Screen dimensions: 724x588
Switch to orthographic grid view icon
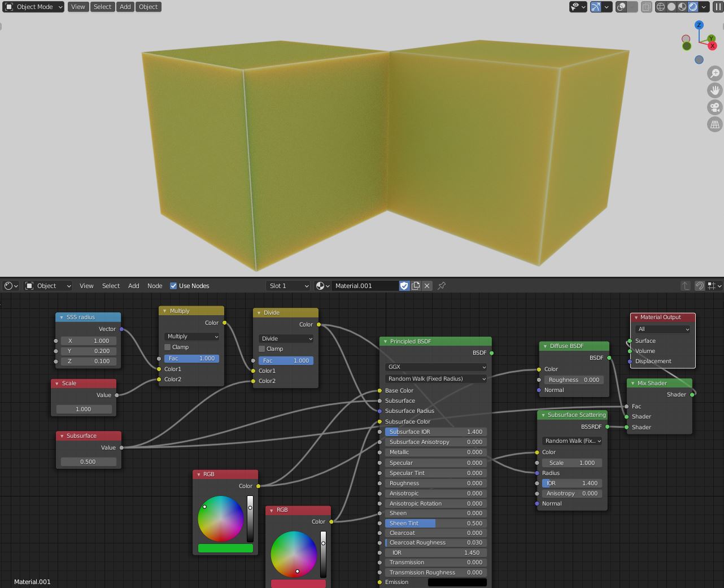point(715,124)
